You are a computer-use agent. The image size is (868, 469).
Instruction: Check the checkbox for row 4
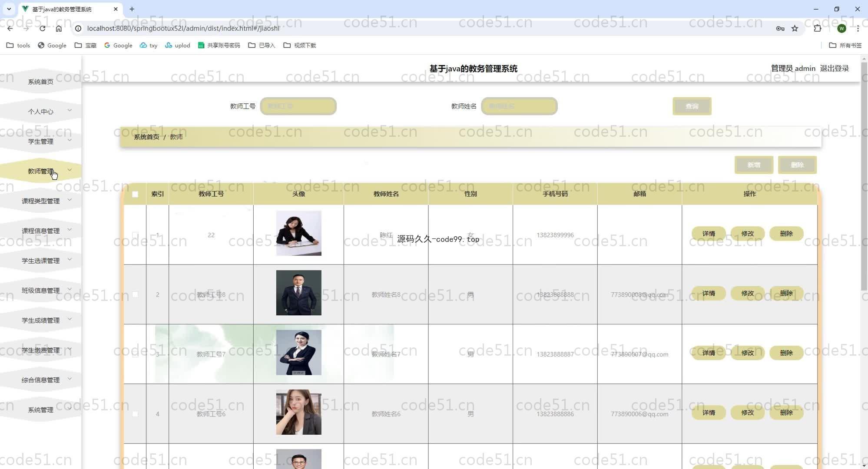[135, 414]
